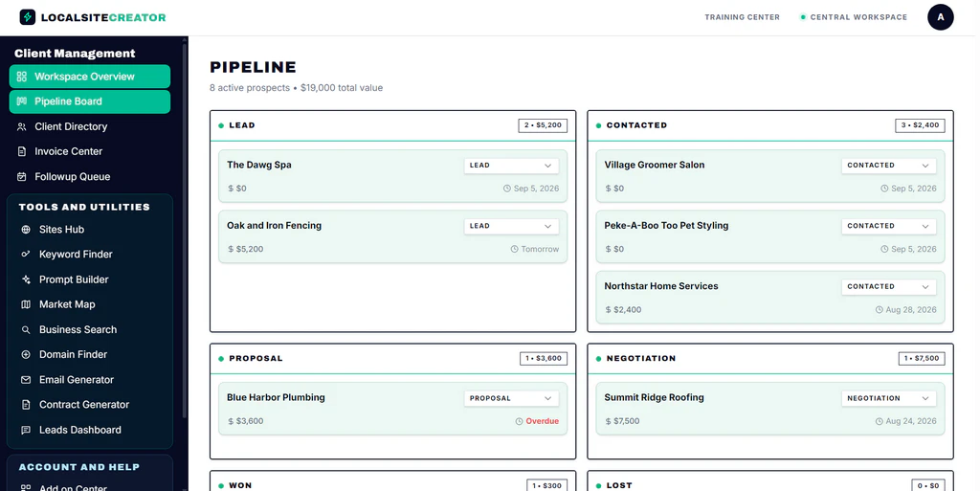Open Workspace Overview in the sidebar
Viewport: 980px width, 491px height.
tap(89, 77)
